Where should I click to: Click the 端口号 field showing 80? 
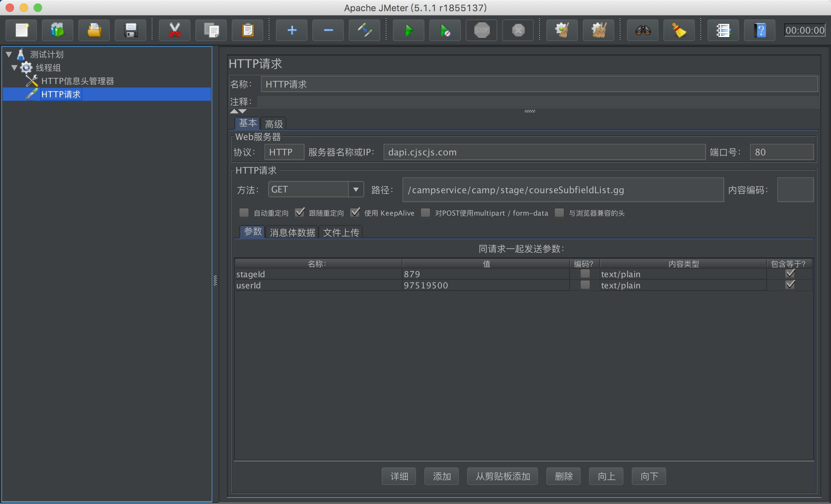pyautogui.click(x=782, y=152)
